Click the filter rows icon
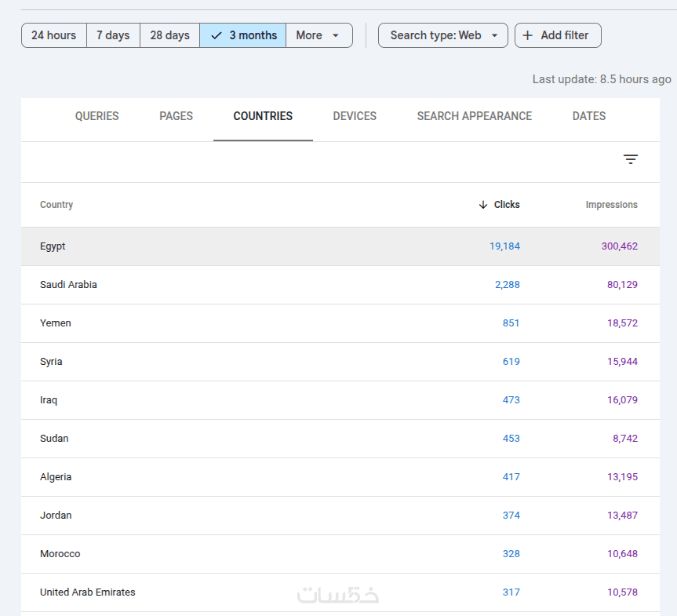The image size is (677, 616). 631,160
